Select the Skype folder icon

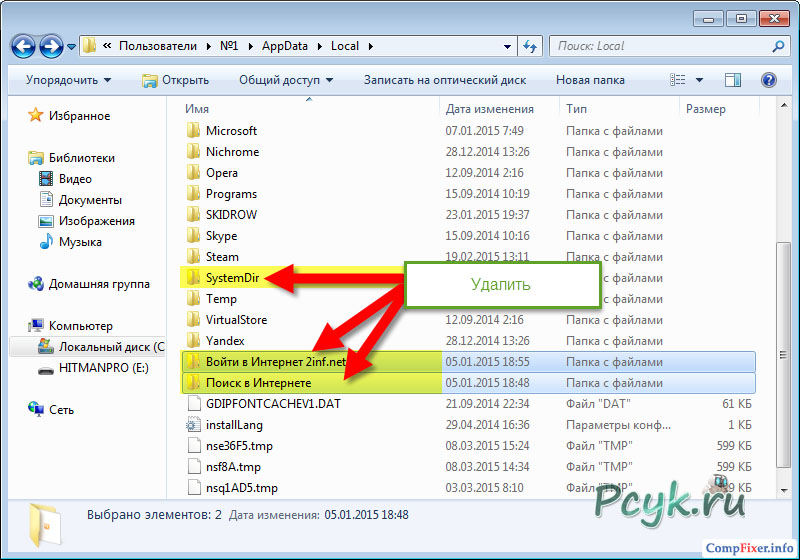(x=194, y=236)
